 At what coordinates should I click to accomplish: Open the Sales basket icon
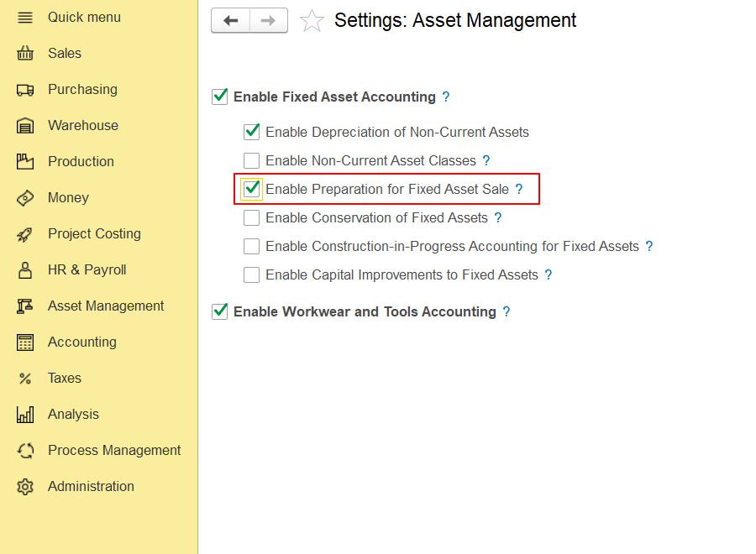coord(25,53)
